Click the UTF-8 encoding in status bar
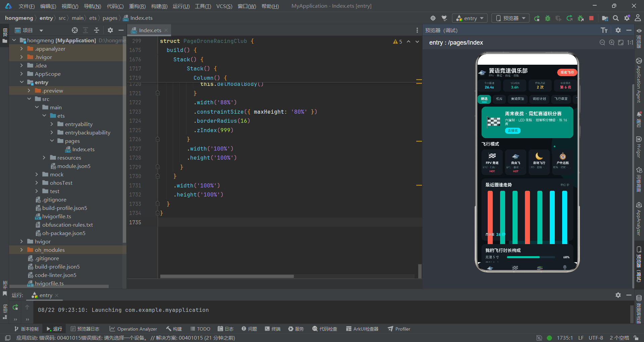 click(596, 338)
